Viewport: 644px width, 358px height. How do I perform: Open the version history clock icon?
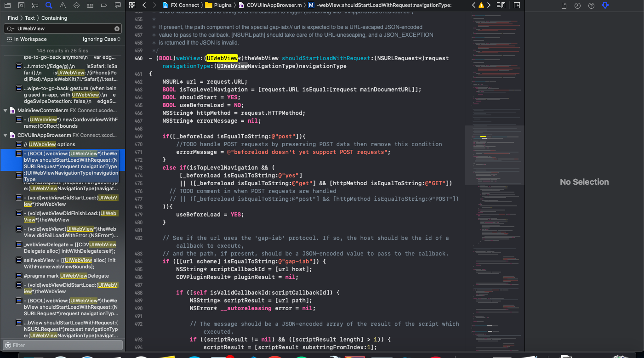pos(578,5)
